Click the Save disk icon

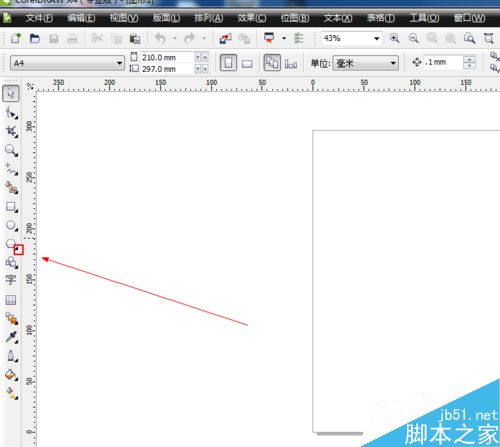click(54, 39)
